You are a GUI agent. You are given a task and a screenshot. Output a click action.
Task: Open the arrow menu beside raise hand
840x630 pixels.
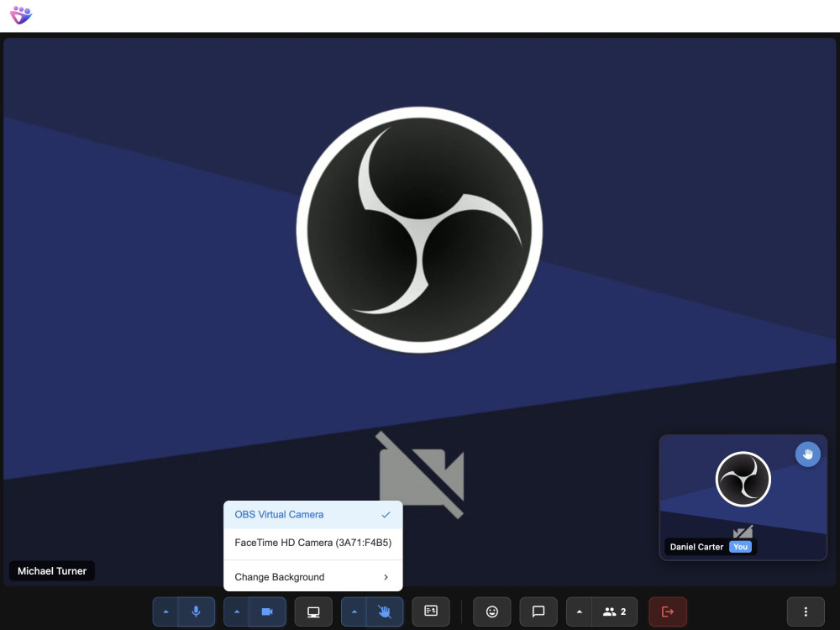[354, 612]
